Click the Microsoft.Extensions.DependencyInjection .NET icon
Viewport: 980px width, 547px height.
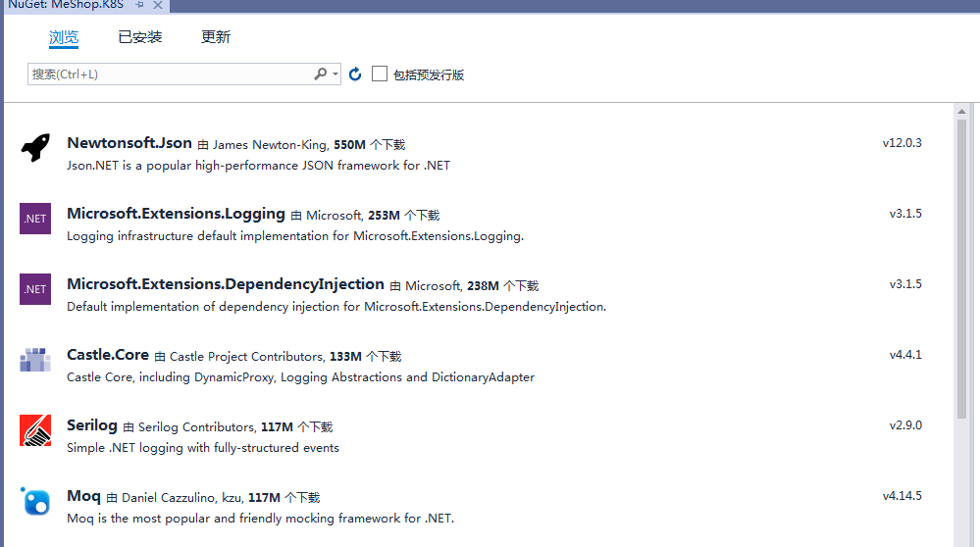click(x=35, y=289)
